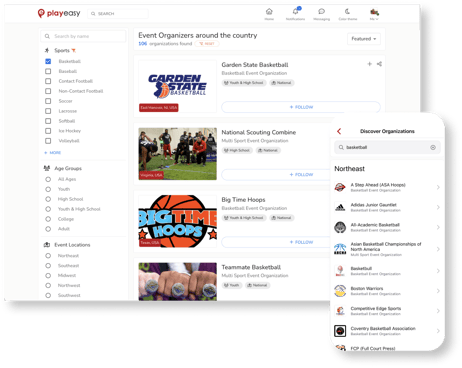Select the College radio button

[48, 219]
